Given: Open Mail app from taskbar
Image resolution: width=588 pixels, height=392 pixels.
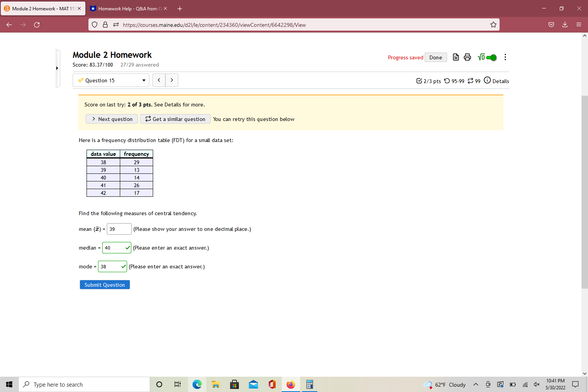Looking at the screenshot, I should pos(253,384).
